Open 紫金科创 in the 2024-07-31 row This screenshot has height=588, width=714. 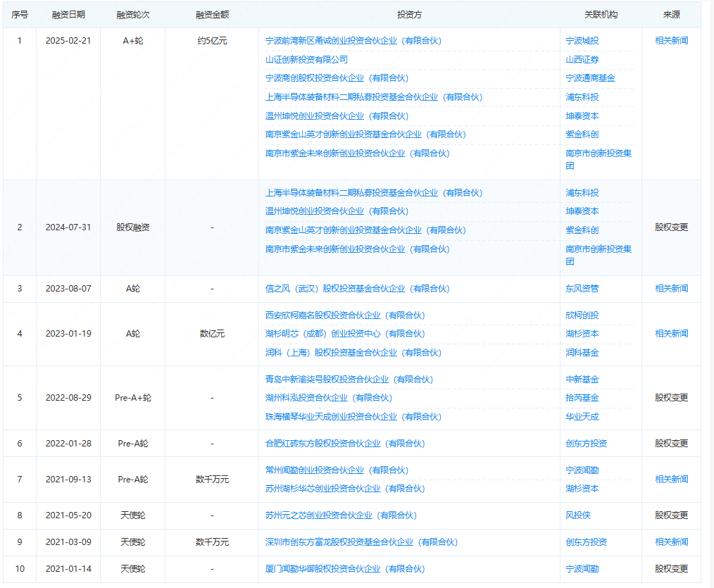(x=582, y=230)
